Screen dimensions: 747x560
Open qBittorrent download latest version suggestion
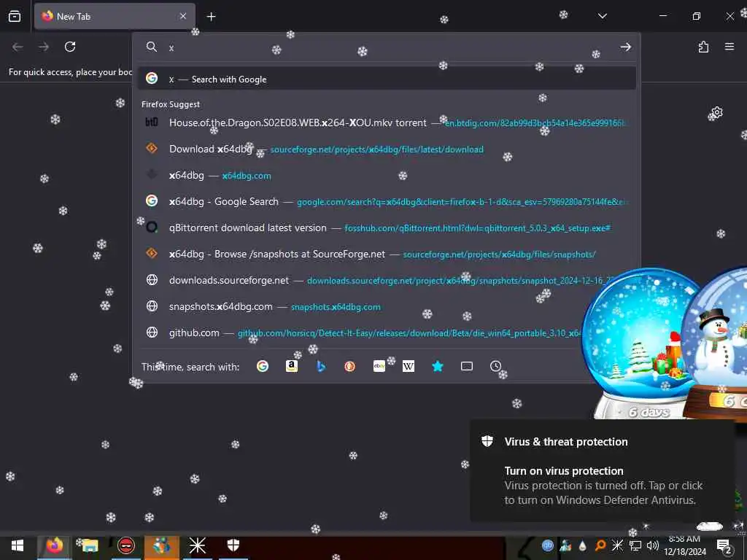[387, 227]
